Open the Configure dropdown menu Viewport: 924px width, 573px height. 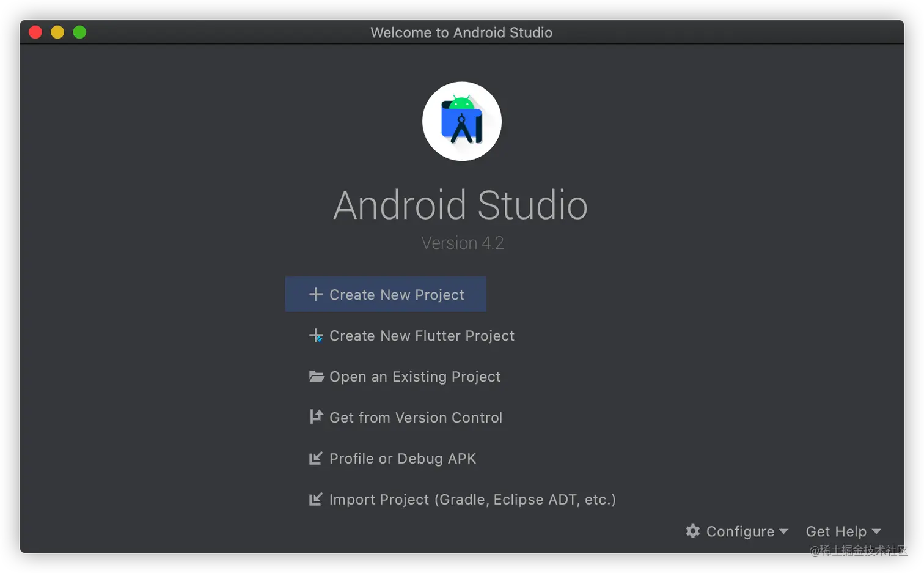coord(736,531)
